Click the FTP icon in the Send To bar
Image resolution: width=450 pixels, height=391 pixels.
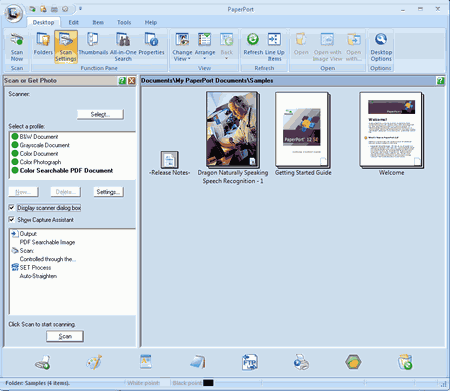point(250,362)
